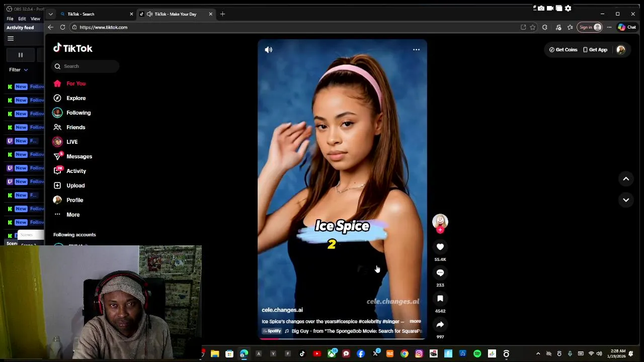This screenshot has height=362, width=644.
Task: Open Spotify from the taskbar
Action: [x=477, y=354]
